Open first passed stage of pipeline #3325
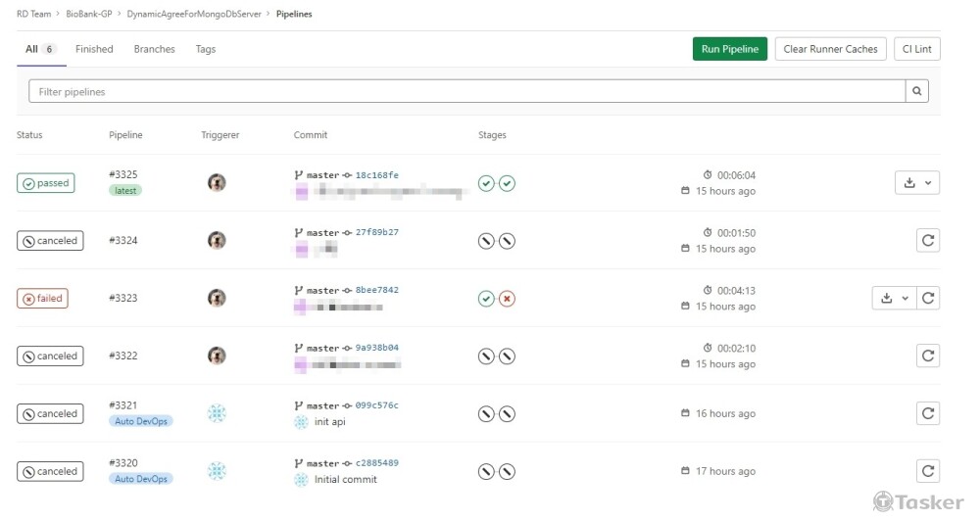Viewport: 980px width, 522px height. 486,183
